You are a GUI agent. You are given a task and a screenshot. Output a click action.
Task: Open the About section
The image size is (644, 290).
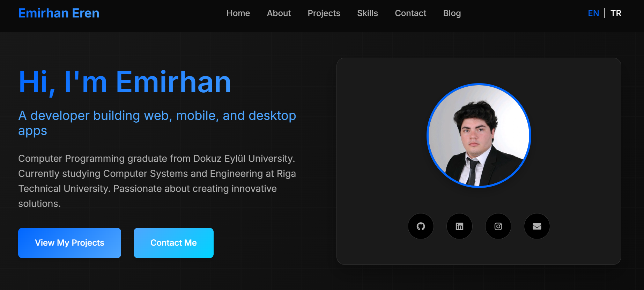(x=279, y=13)
